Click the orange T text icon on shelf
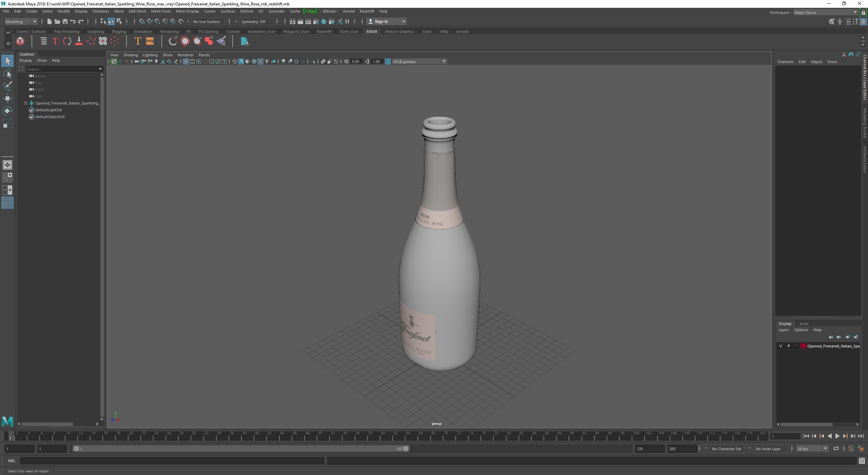 (x=137, y=41)
